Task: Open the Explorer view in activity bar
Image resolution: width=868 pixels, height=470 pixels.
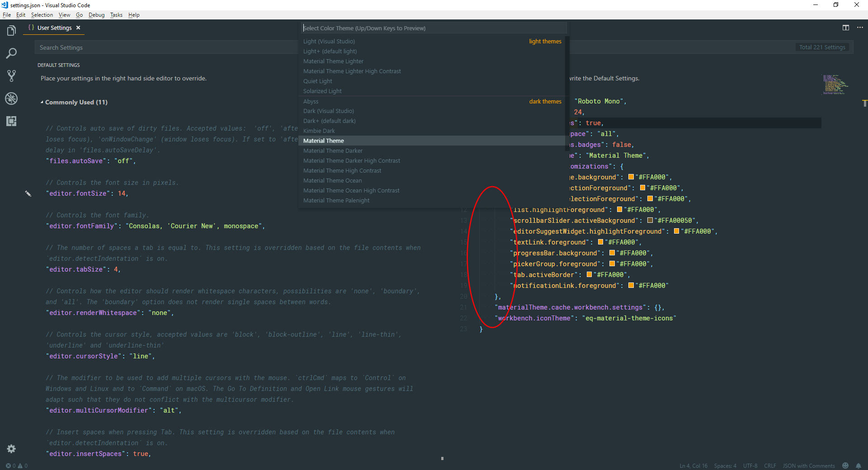Action: click(11, 30)
